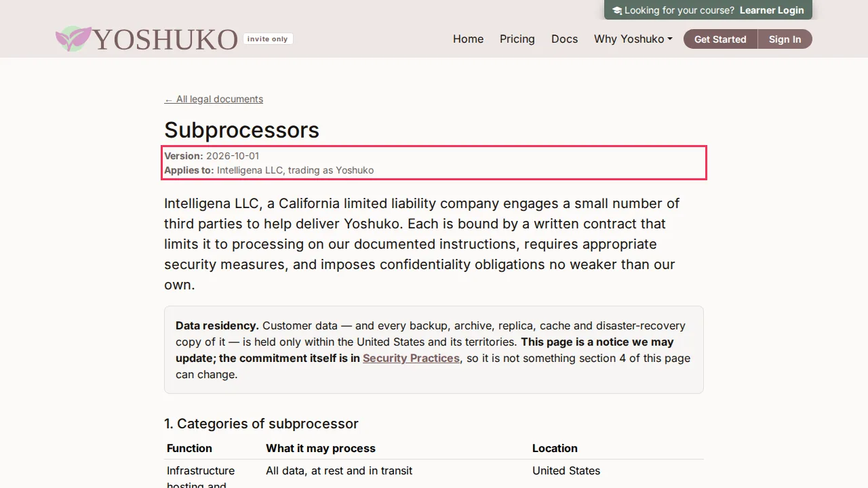The image size is (868, 488).
Task: Go back to All legal documents
Action: click(x=214, y=99)
